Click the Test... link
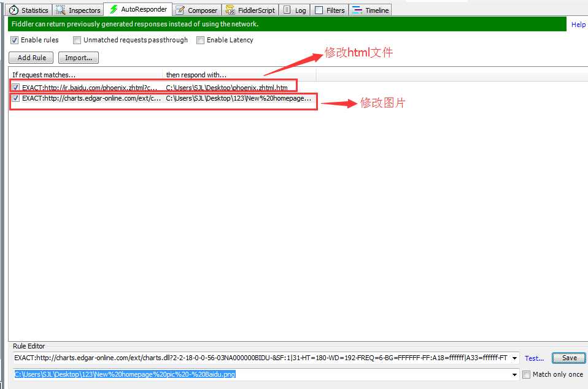 (534, 358)
